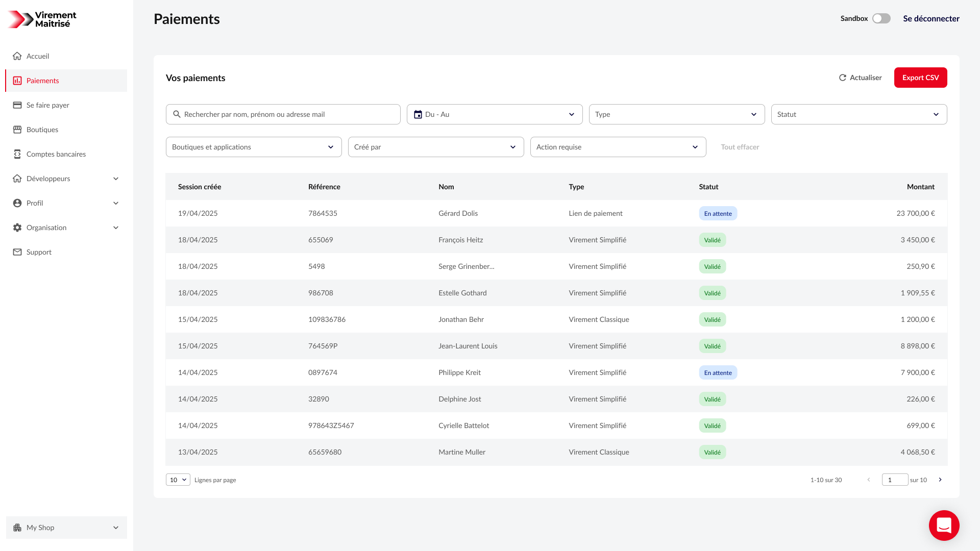Click the Actualiser refresh icon
Viewport: 980px width, 551px height.
coord(843,78)
